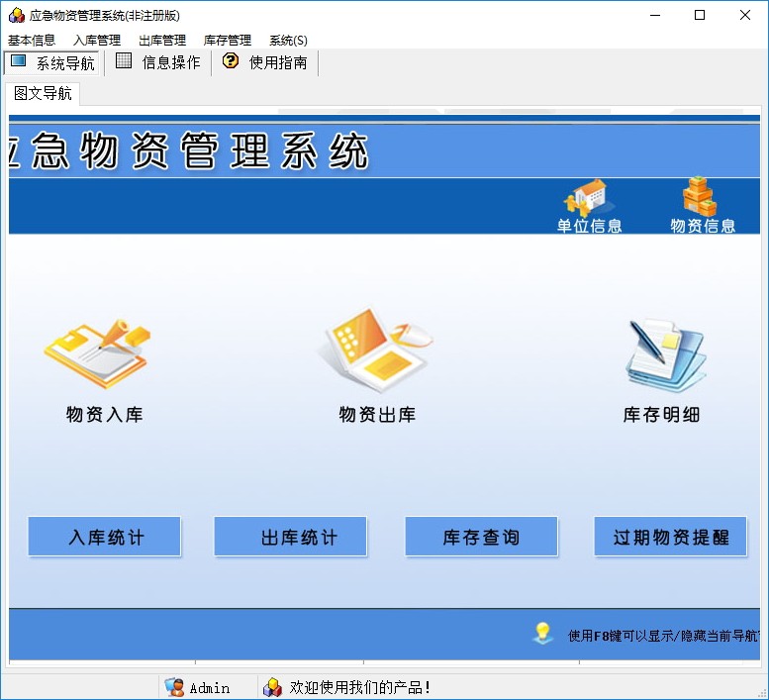Open the 出库管理 menu

pos(162,41)
